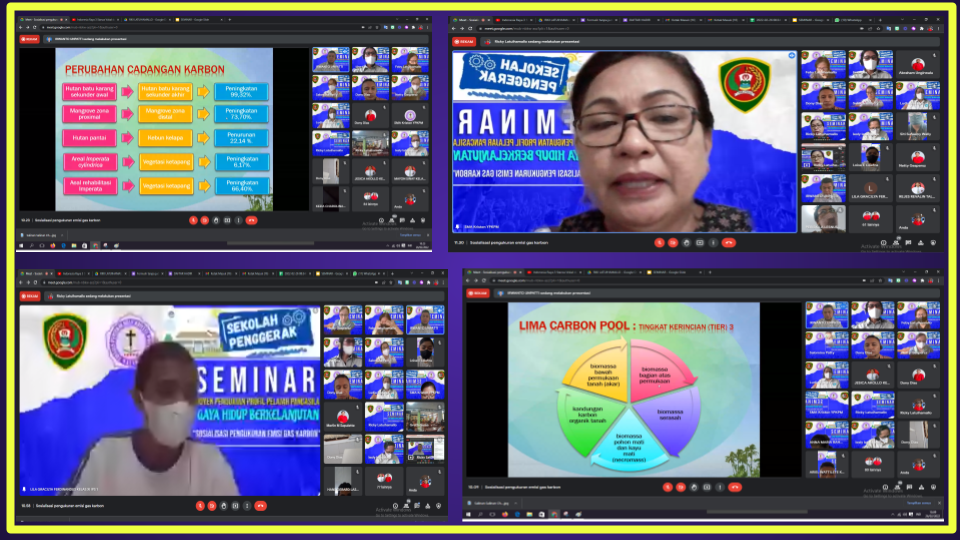Raise hand in masked presenter SEMINAR window
Image resolution: width=960 pixels, height=540 pixels.
pyautogui.click(x=223, y=506)
